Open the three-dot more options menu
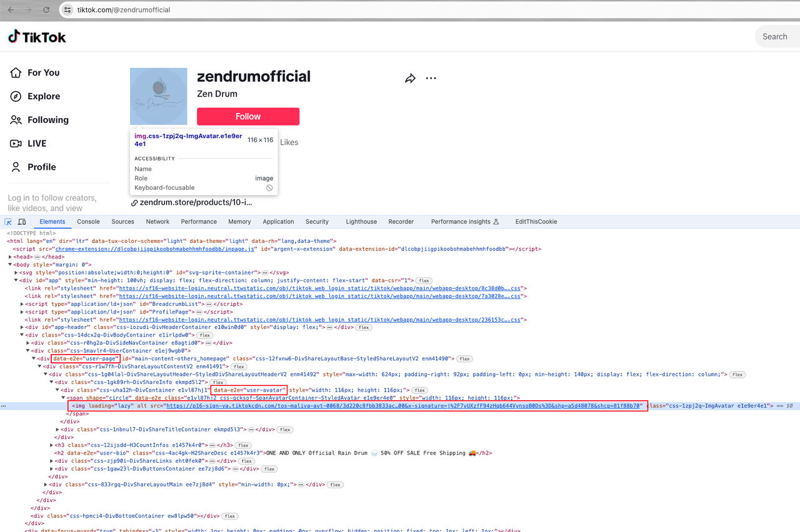 (x=431, y=79)
